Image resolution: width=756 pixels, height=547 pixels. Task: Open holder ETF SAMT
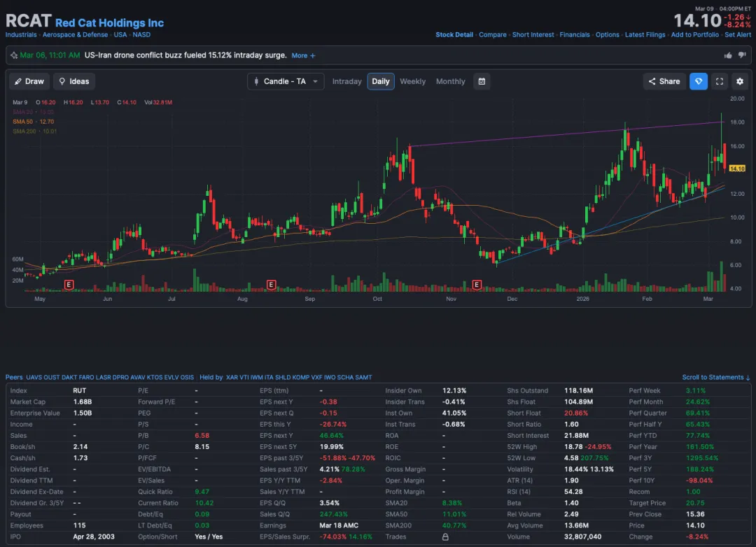click(x=363, y=377)
